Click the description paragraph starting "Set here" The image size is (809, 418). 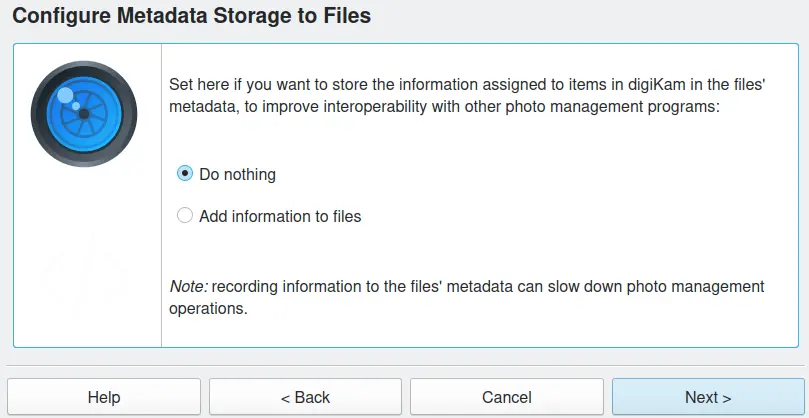(x=459, y=97)
